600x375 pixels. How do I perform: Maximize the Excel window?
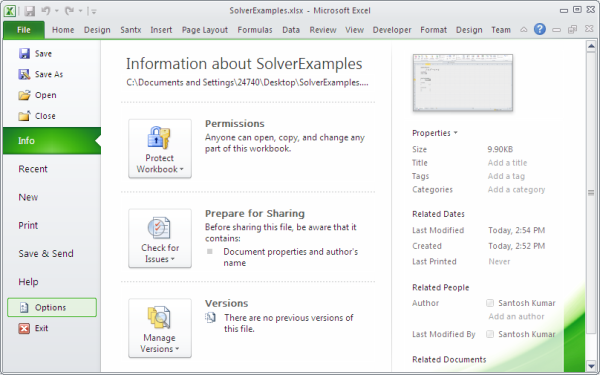(x=577, y=10)
